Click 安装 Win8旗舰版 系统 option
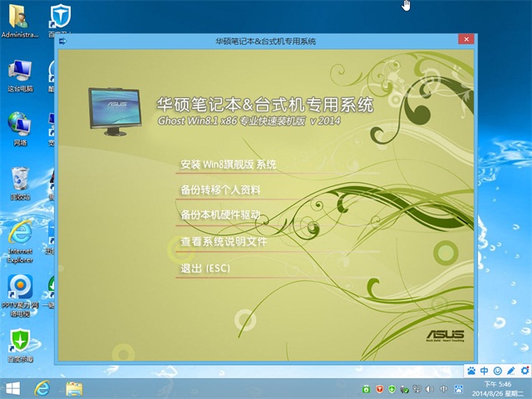532x399 pixels. point(228,165)
